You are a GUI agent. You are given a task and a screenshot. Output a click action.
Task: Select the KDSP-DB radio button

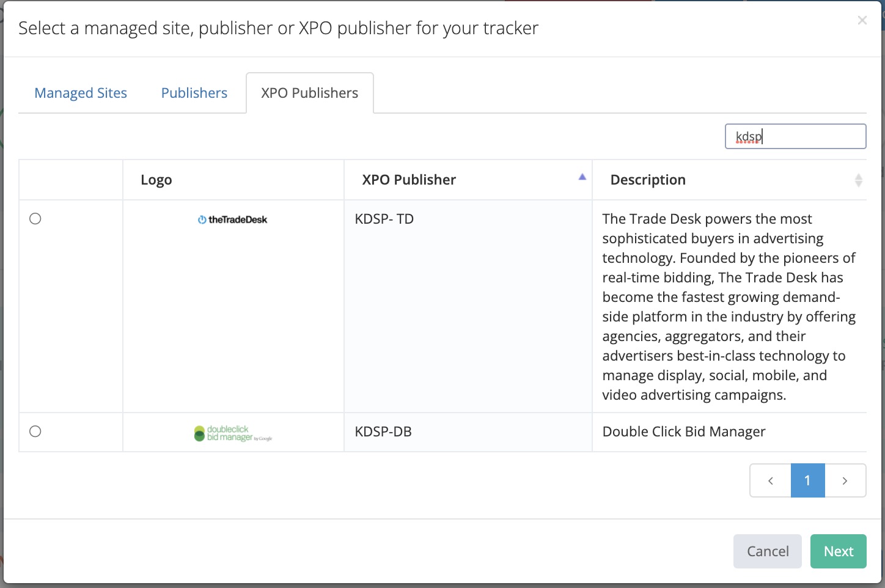[35, 432]
